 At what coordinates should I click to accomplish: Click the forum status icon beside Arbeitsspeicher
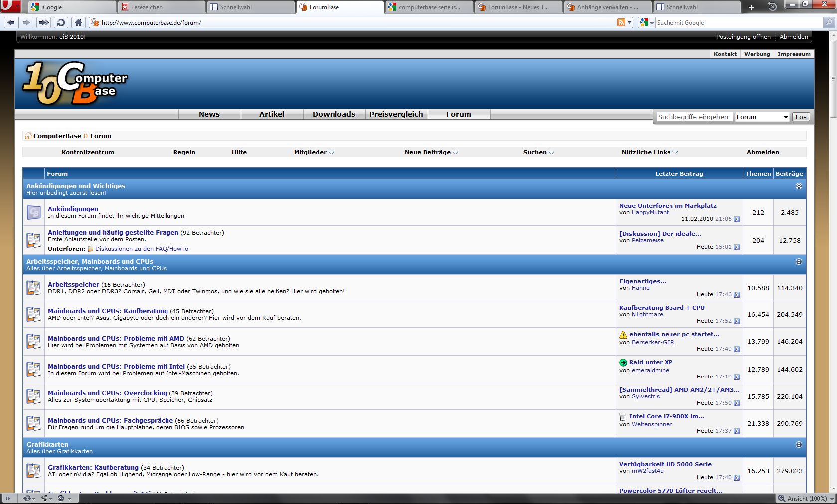click(34, 288)
